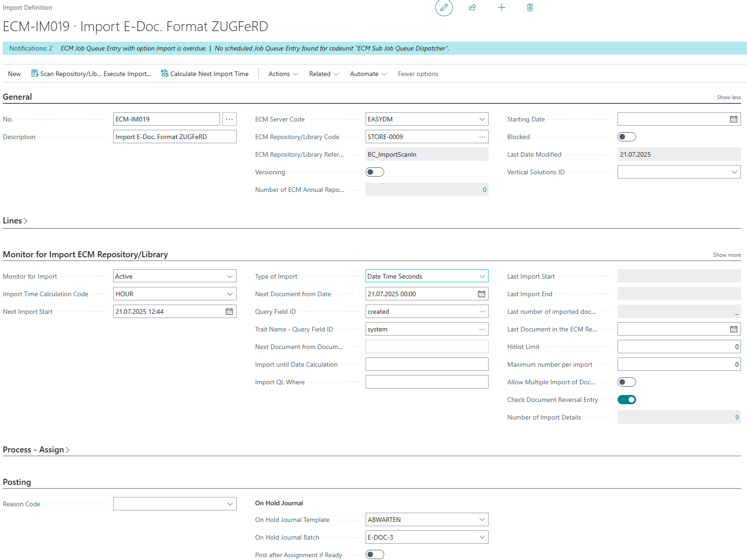
Task: Click Calculate Next Import Time
Action: click(205, 74)
